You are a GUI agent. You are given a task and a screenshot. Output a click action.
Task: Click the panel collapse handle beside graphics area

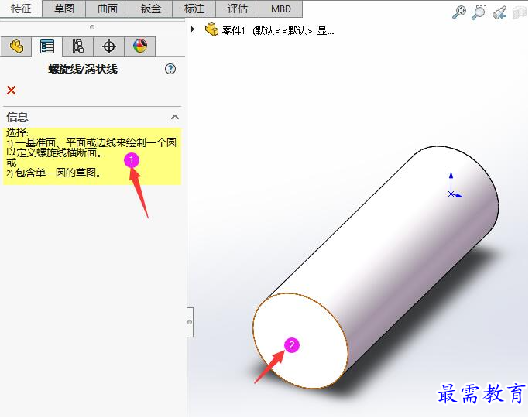(190, 322)
